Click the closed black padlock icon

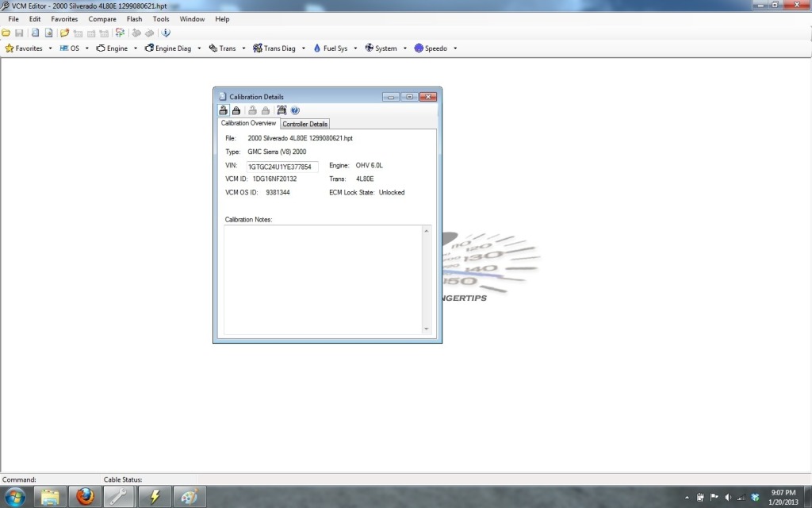pos(236,110)
